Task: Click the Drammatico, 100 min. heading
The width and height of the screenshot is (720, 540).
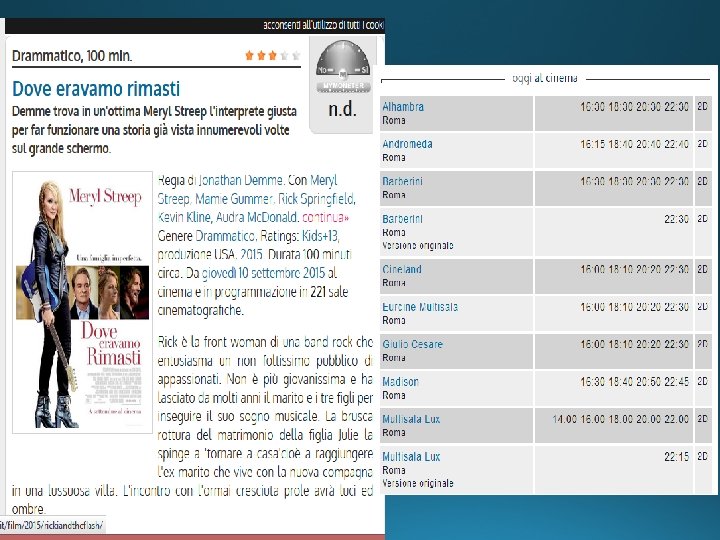Action: [72, 56]
